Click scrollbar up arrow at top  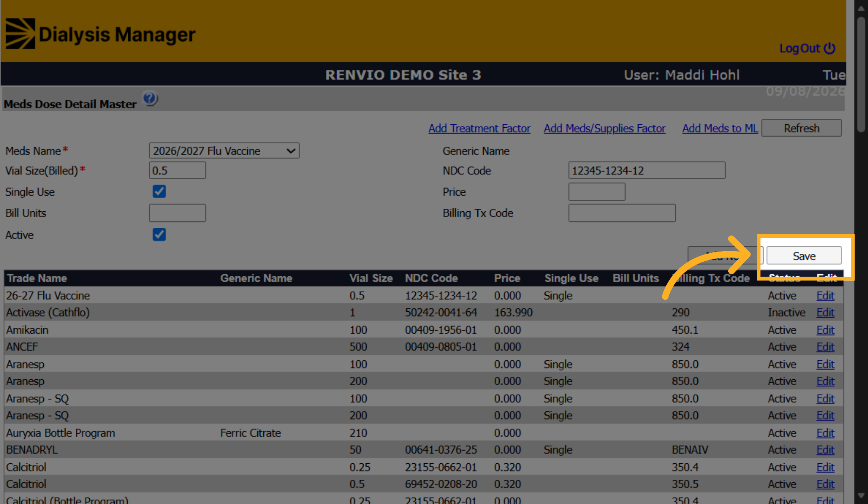[x=862, y=8]
